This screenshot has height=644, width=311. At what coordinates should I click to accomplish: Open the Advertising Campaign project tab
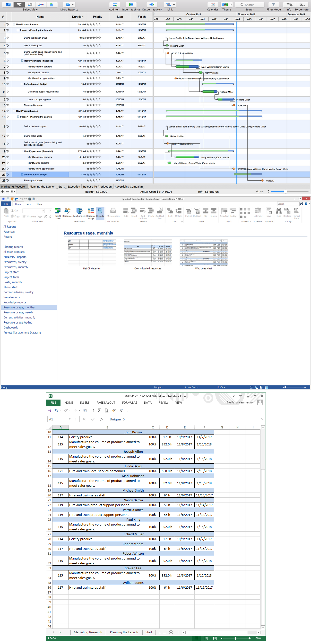[129, 186]
